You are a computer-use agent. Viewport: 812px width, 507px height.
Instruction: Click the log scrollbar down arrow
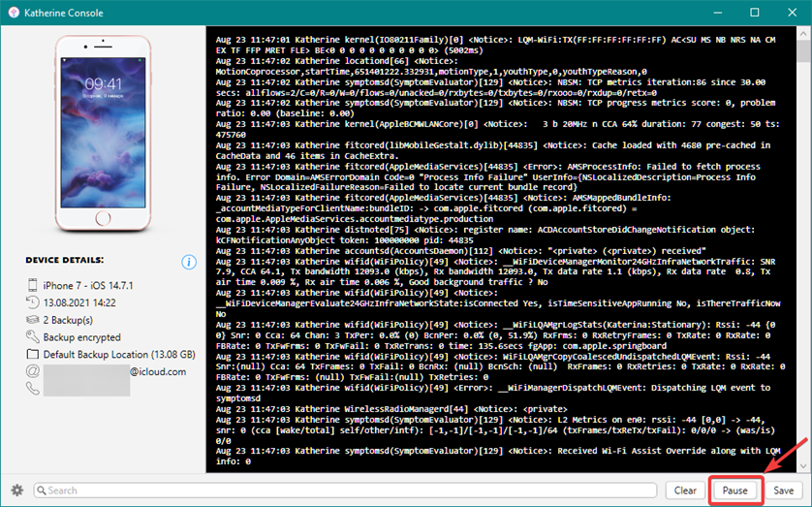coord(803,465)
